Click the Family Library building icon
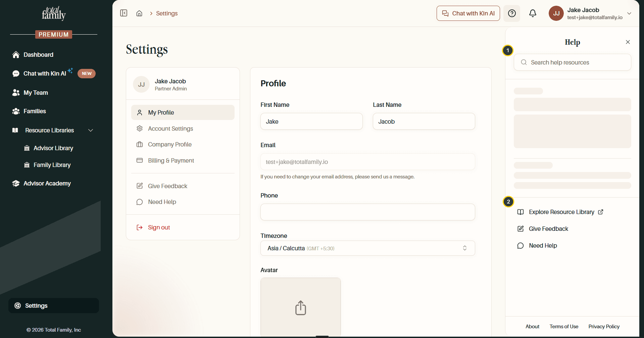 tap(27, 165)
